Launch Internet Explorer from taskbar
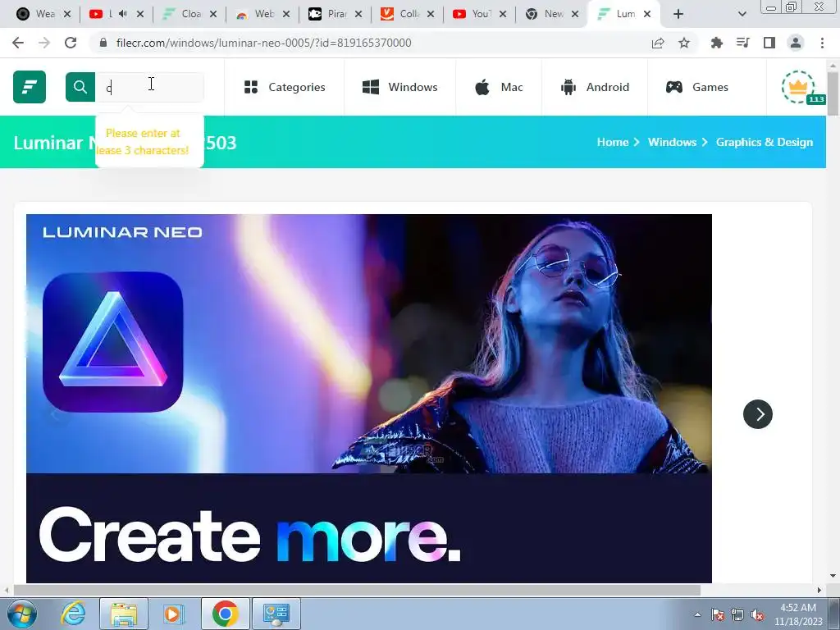Image resolution: width=840 pixels, height=630 pixels. coord(72,614)
